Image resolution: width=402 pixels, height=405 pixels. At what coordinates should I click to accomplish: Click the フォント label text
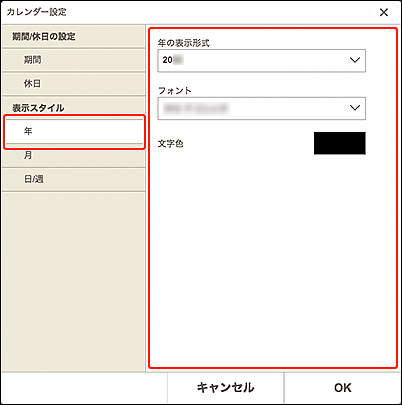pos(175,90)
